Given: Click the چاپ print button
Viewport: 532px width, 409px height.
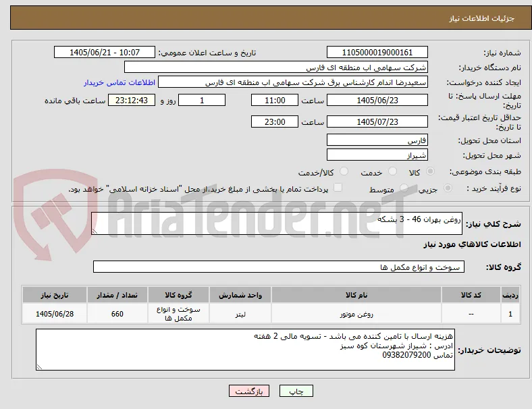Looking at the screenshot, I should (296, 391).
